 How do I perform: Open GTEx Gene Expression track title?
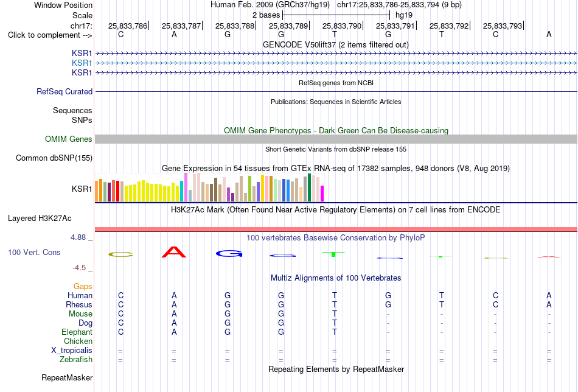point(336,169)
